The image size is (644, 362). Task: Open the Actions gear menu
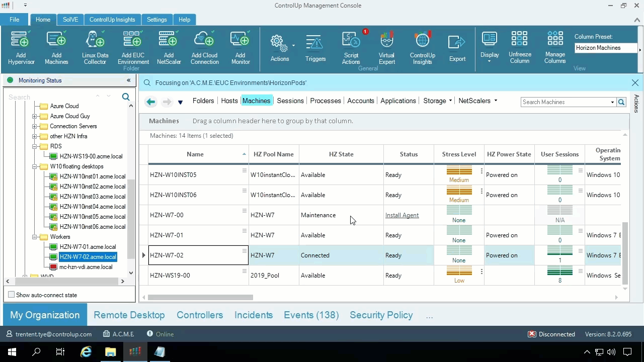point(280,48)
